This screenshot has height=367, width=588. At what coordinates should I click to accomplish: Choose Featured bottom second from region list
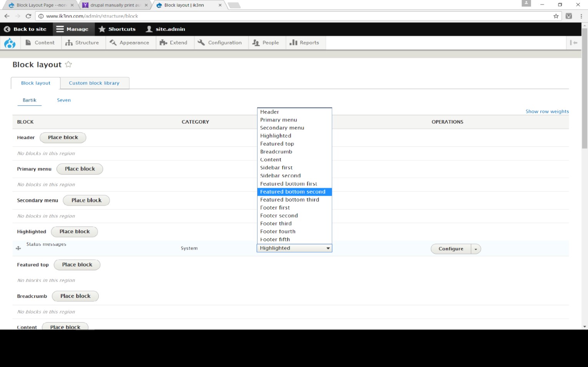click(294, 192)
